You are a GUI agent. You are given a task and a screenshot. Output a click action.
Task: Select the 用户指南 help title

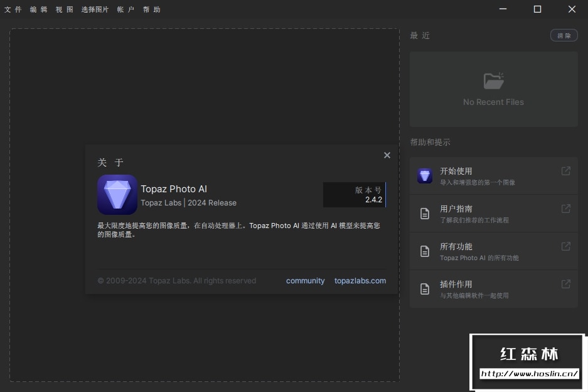click(456, 209)
